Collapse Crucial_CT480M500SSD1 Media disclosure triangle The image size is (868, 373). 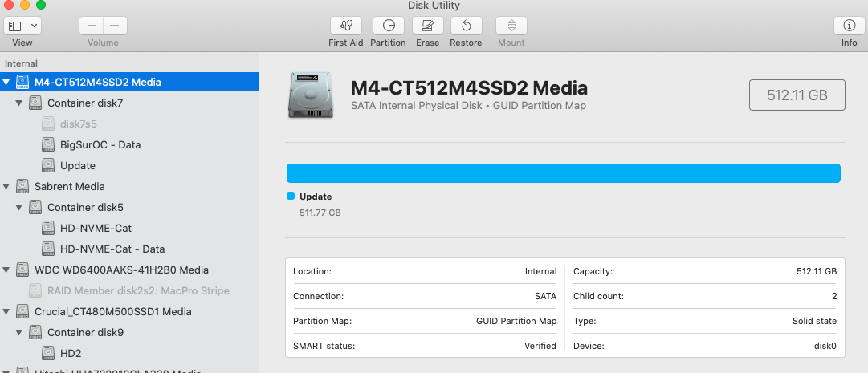[x=6, y=311]
